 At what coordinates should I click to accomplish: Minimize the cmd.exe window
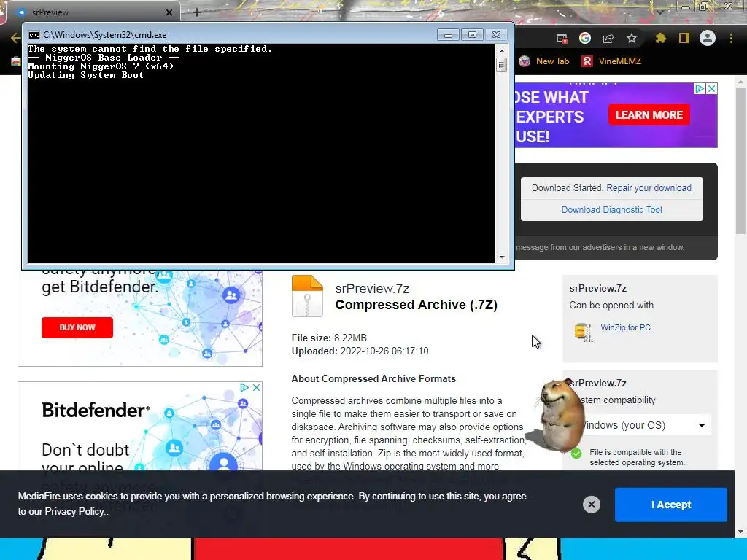[448, 35]
